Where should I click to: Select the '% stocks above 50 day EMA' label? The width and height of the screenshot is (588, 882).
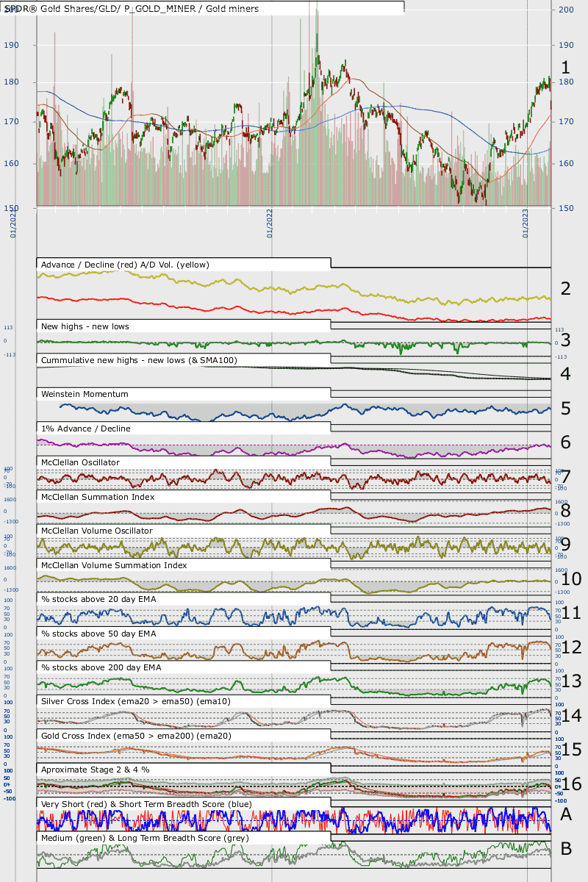click(98, 634)
